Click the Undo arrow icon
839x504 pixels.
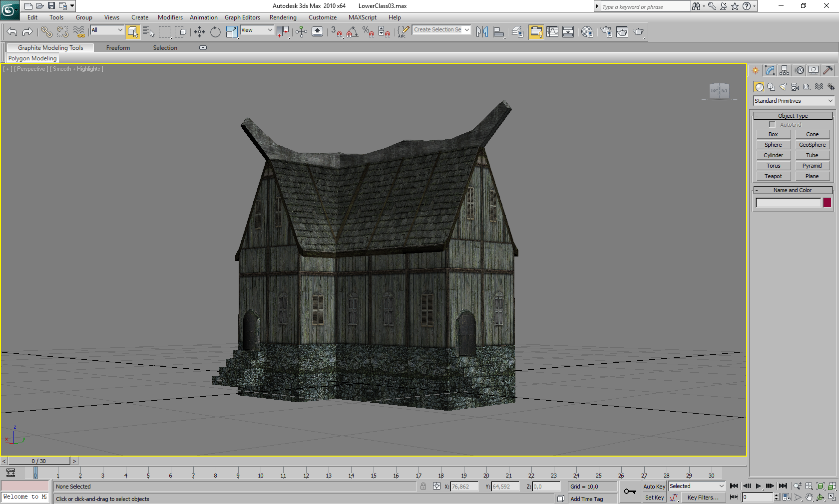tap(12, 32)
